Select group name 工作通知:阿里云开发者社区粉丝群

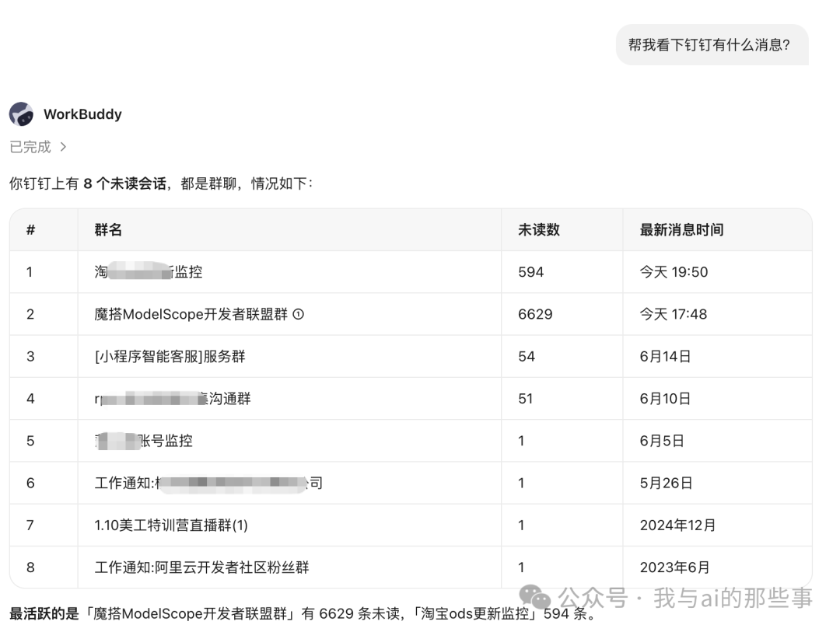point(202,567)
